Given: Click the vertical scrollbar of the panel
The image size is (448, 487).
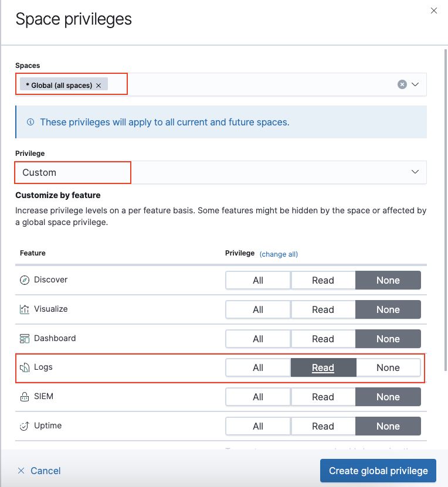Looking at the screenshot, I should click(446, 210).
